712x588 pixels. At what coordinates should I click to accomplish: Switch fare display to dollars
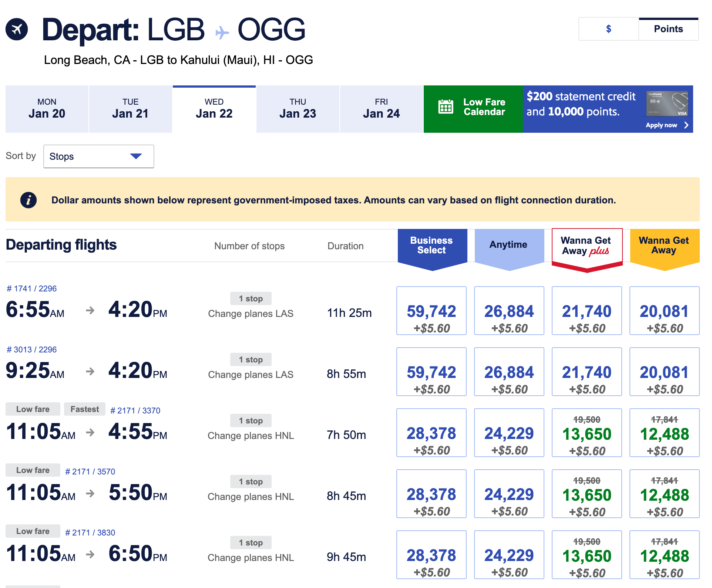pyautogui.click(x=608, y=28)
